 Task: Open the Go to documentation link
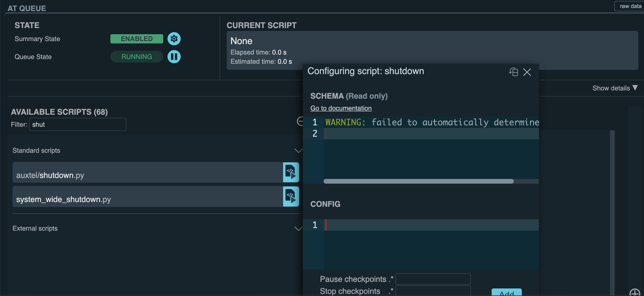click(x=341, y=108)
